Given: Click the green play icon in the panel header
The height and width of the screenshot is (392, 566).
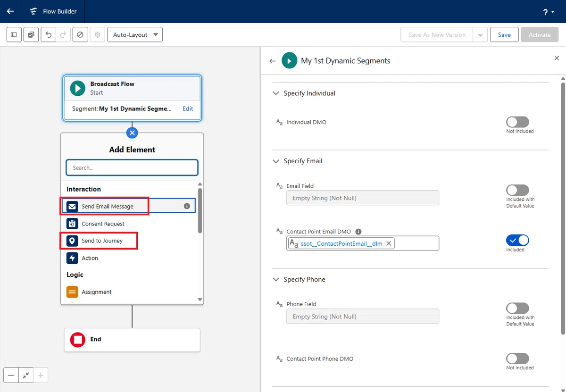Looking at the screenshot, I should (289, 61).
